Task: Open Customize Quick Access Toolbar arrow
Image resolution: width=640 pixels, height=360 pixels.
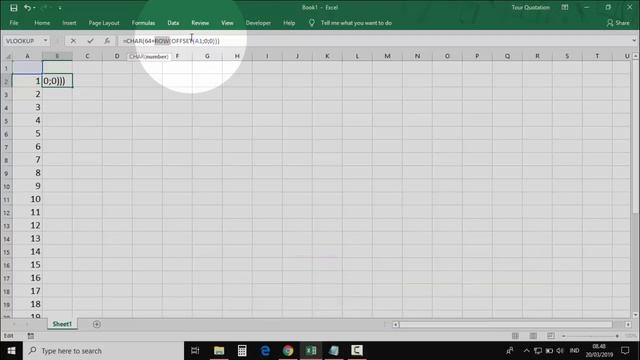Action: (60, 8)
